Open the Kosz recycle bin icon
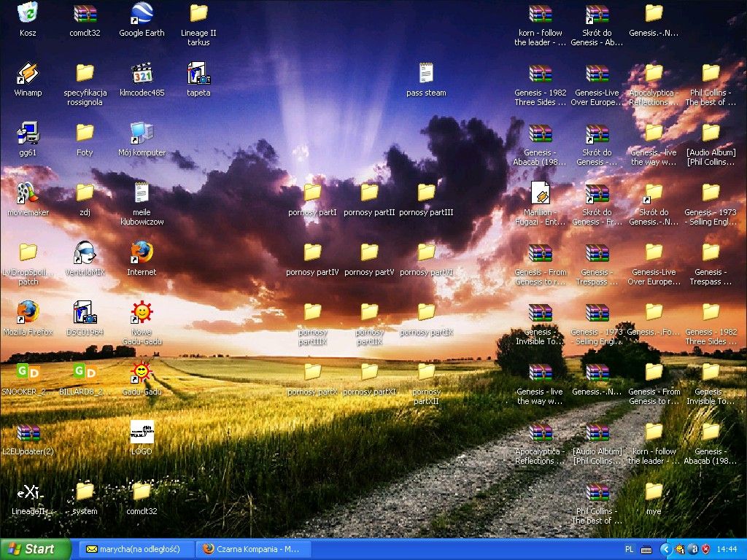This screenshot has width=747, height=560. (x=28, y=14)
